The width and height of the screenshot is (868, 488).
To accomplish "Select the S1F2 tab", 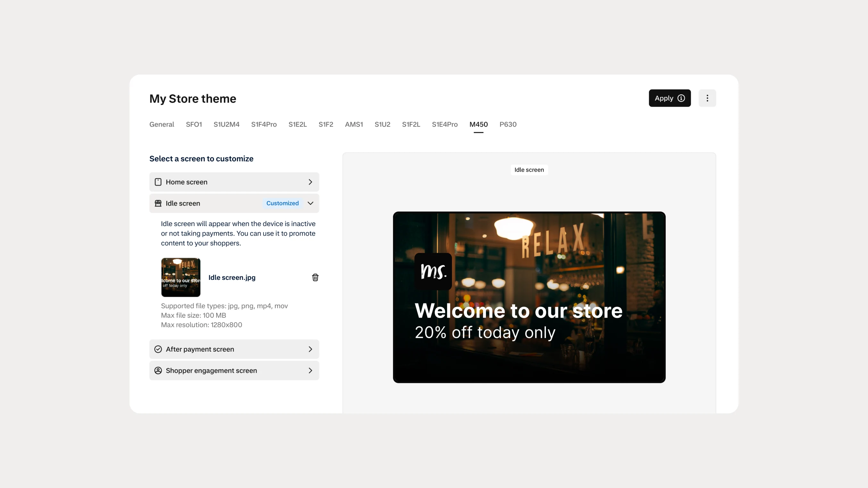I will point(326,124).
